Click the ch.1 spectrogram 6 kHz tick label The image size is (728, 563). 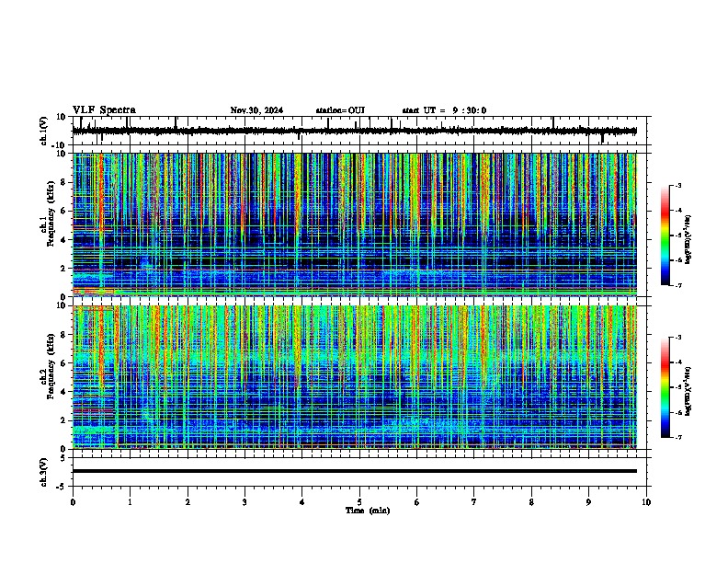[x=64, y=211]
